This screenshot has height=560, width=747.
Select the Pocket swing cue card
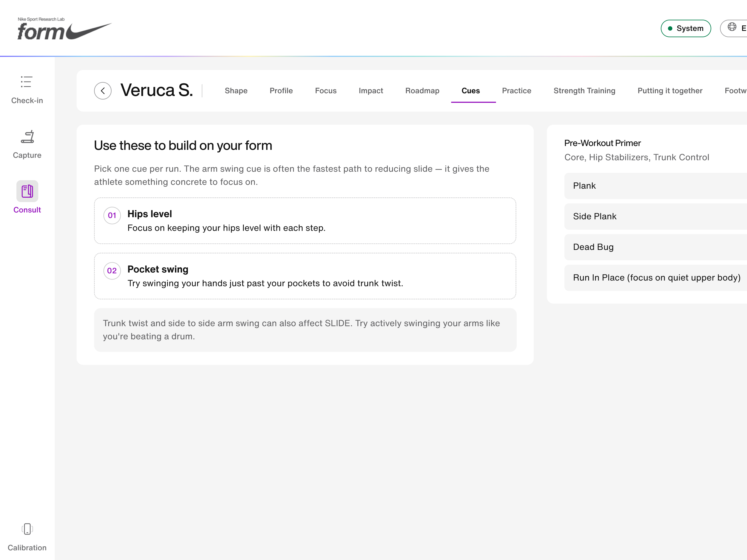point(305,276)
